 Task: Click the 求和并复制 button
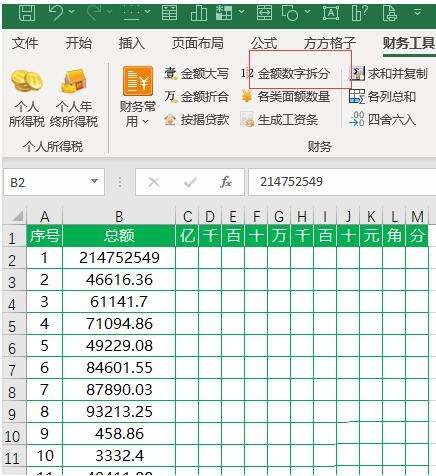[389, 74]
